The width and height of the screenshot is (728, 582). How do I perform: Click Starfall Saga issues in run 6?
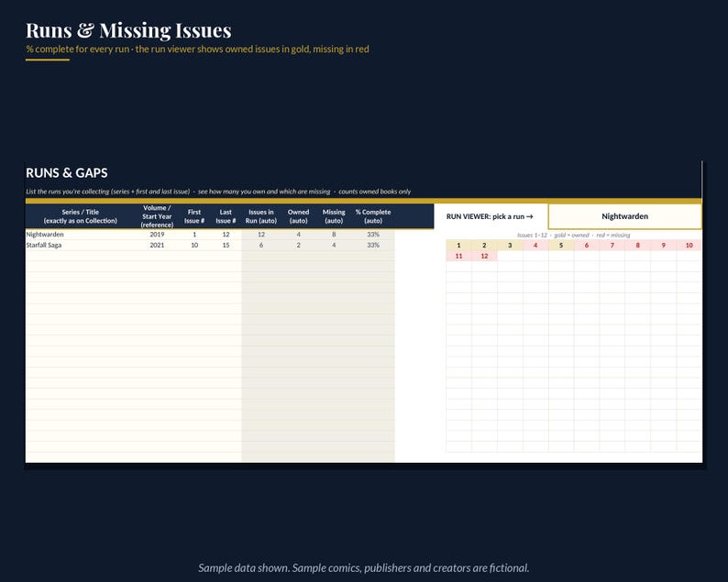[261, 245]
